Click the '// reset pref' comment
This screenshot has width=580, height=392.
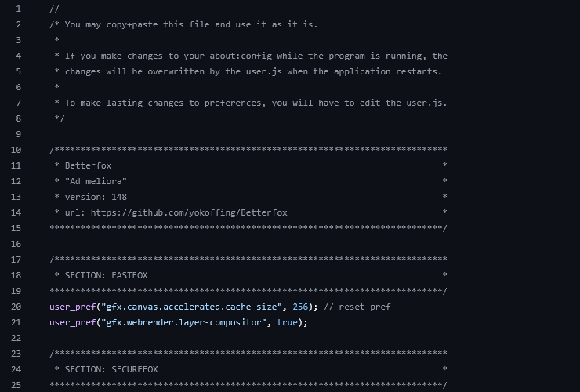click(357, 307)
